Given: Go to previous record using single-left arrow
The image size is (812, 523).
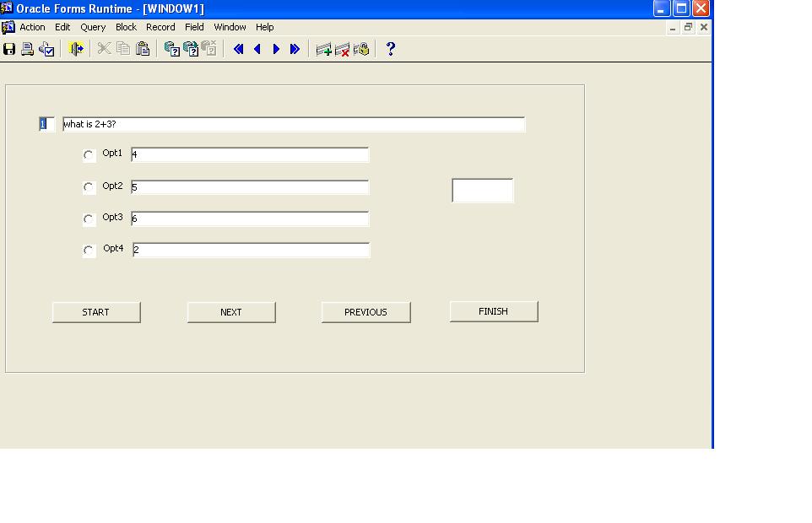Looking at the screenshot, I should (257, 49).
